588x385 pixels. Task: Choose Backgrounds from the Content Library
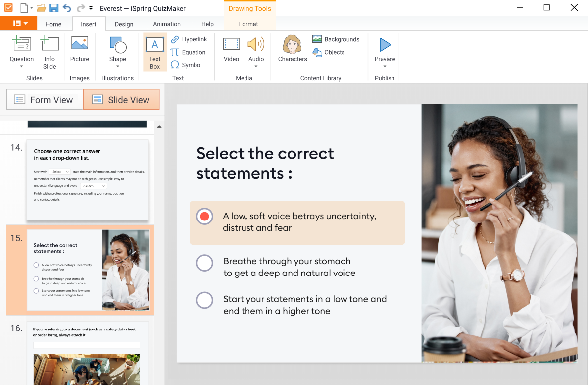tap(336, 39)
